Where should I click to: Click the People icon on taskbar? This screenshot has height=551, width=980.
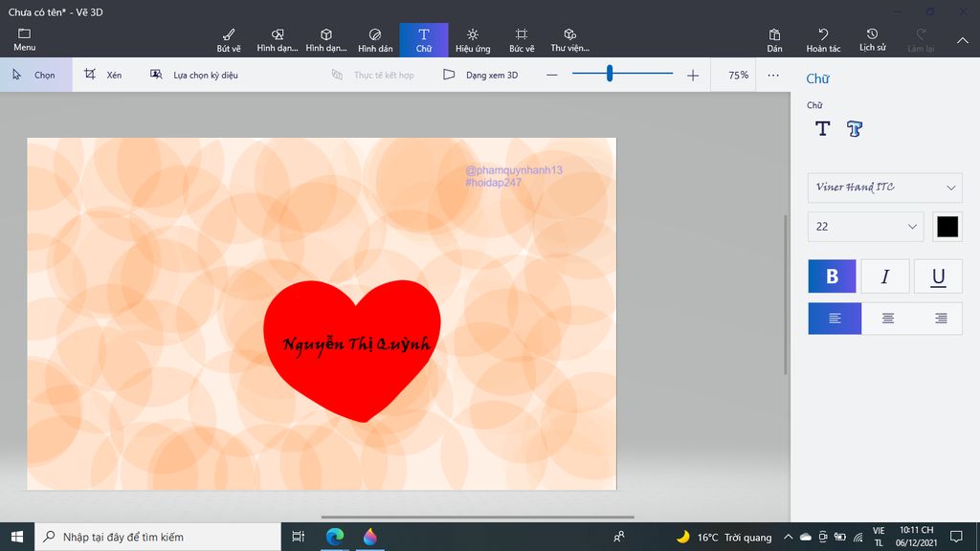(x=619, y=537)
